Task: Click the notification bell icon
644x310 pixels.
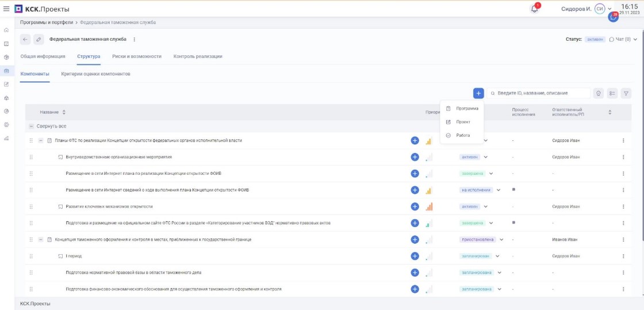Action: pyautogui.click(x=534, y=9)
